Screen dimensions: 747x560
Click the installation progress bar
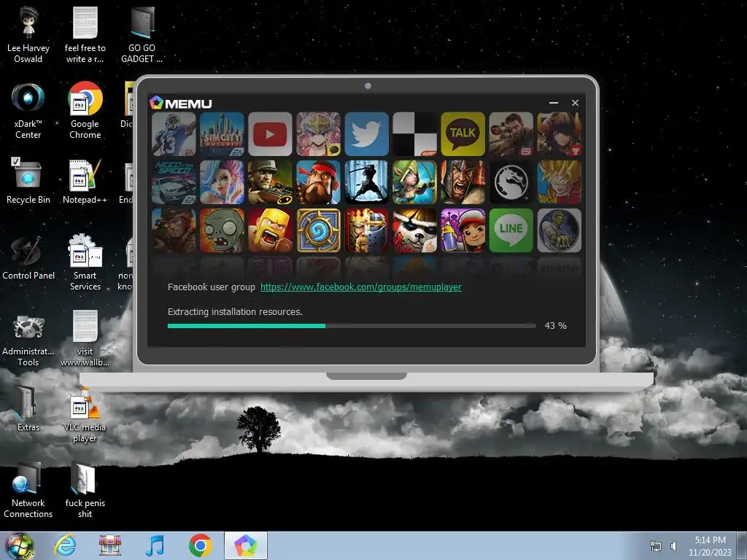click(352, 326)
